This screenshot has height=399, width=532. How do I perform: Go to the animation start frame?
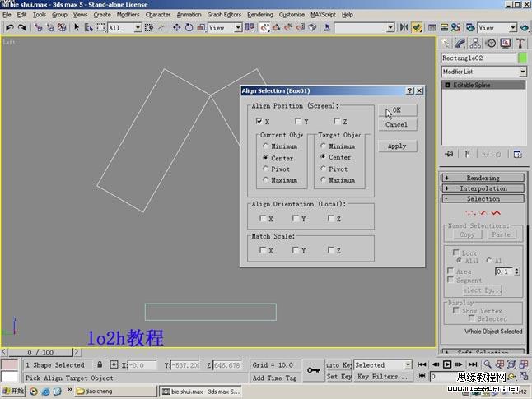click(x=422, y=364)
